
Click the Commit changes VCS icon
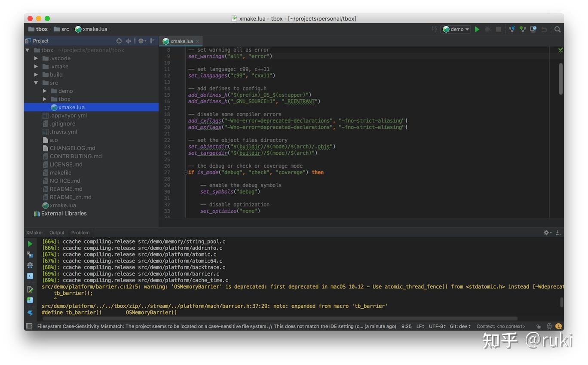click(x=523, y=29)
